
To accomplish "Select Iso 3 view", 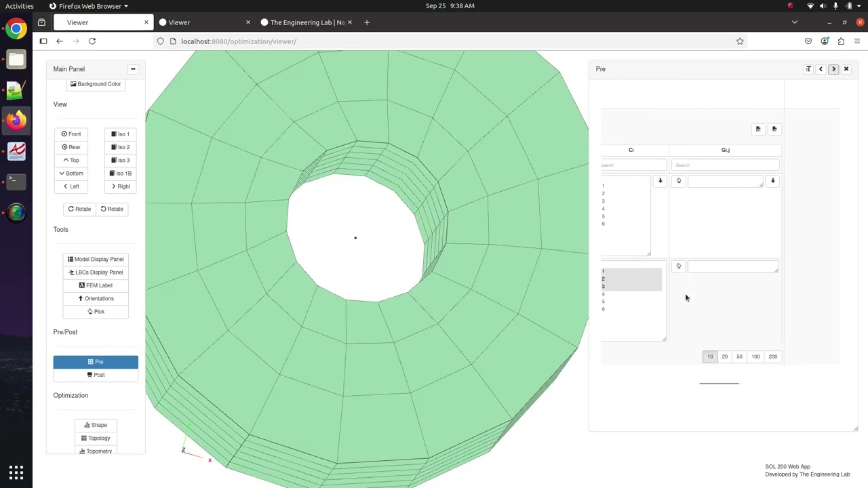I will (120, 160).
